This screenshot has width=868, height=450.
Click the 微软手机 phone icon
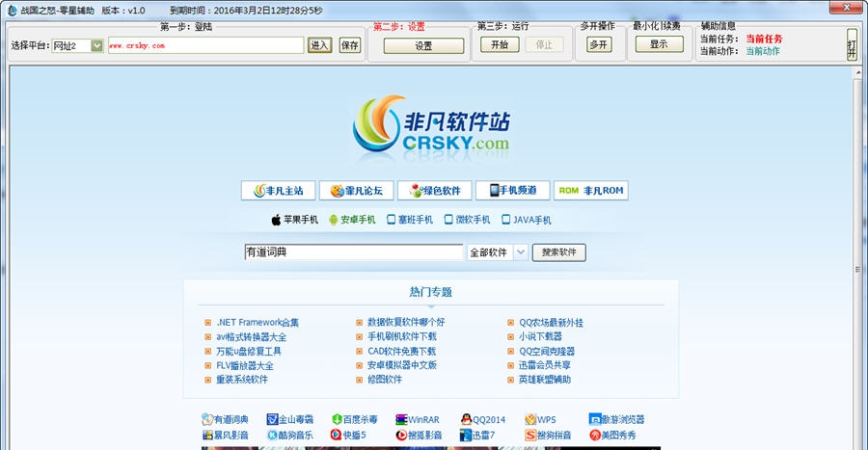coord(448,220)
